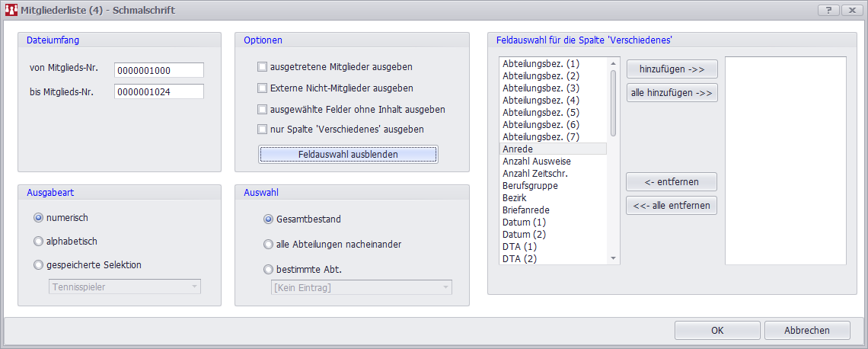Click field list scroll down arrow

(614, 258)
